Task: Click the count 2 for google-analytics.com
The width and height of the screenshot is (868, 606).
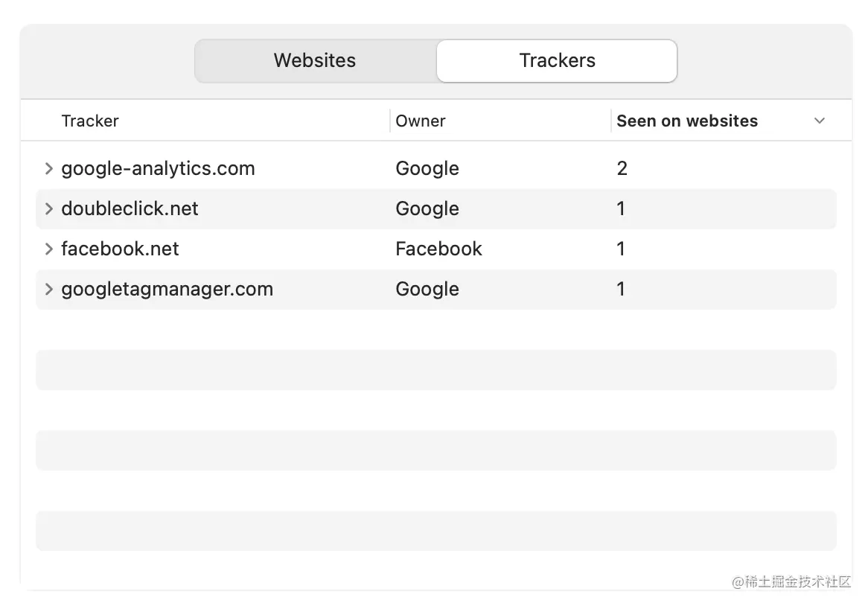Action: click(622, 169)
